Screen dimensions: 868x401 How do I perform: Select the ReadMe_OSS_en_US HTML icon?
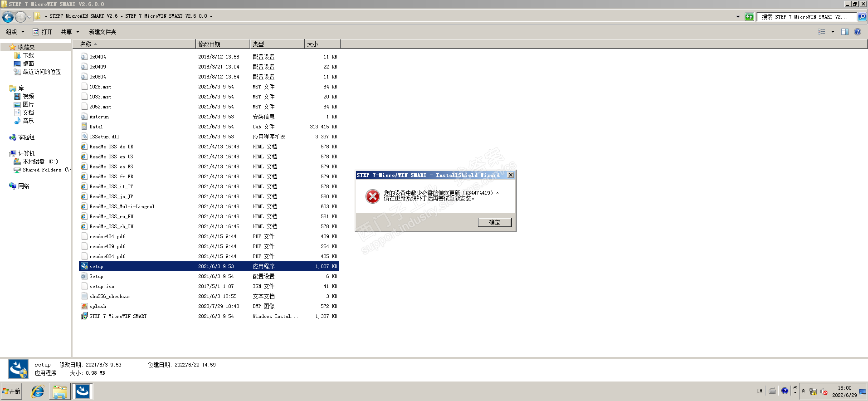pyautogui.click(x=84, y=156)
